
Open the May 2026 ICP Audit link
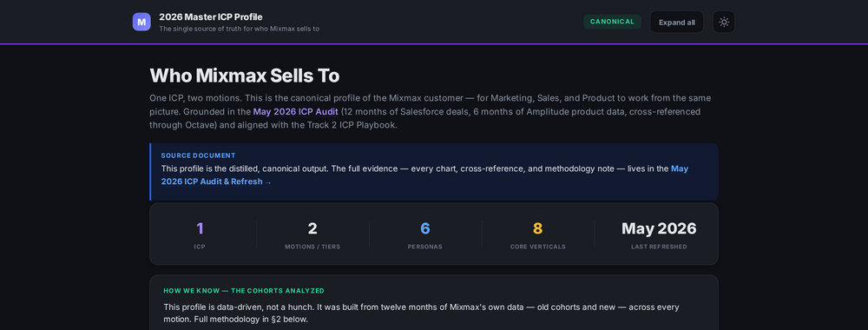[x=296, y=111]
